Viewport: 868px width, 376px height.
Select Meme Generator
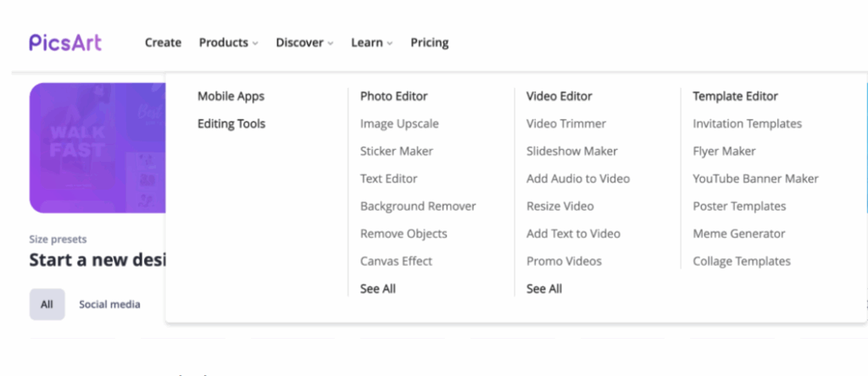[739, 234]
